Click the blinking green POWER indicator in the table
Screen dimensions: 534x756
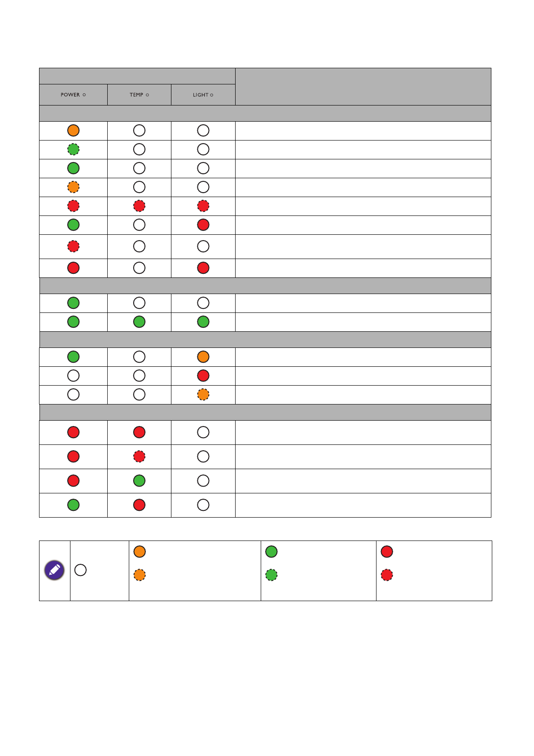(73, 149)
